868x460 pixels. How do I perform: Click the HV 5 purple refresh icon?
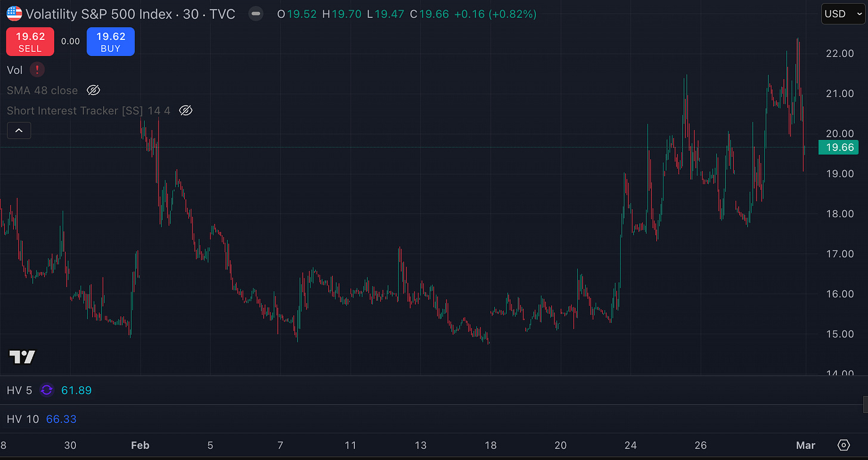[46, 390]
